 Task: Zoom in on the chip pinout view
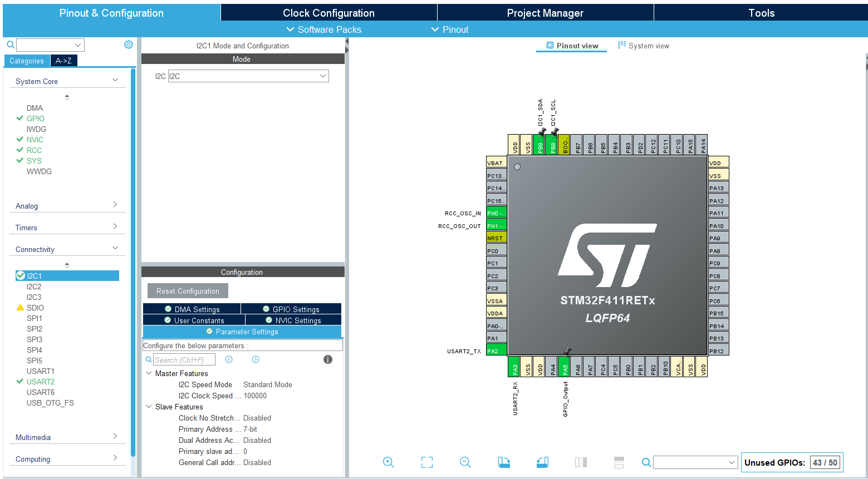point(388,462)
